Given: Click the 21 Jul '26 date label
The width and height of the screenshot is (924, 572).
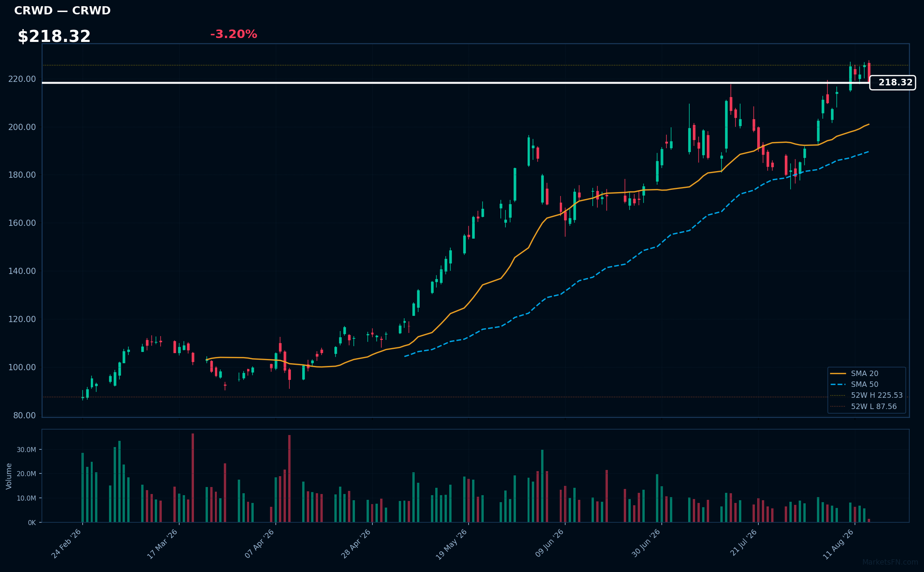Looking at the screenshot, I should (743, 543).
